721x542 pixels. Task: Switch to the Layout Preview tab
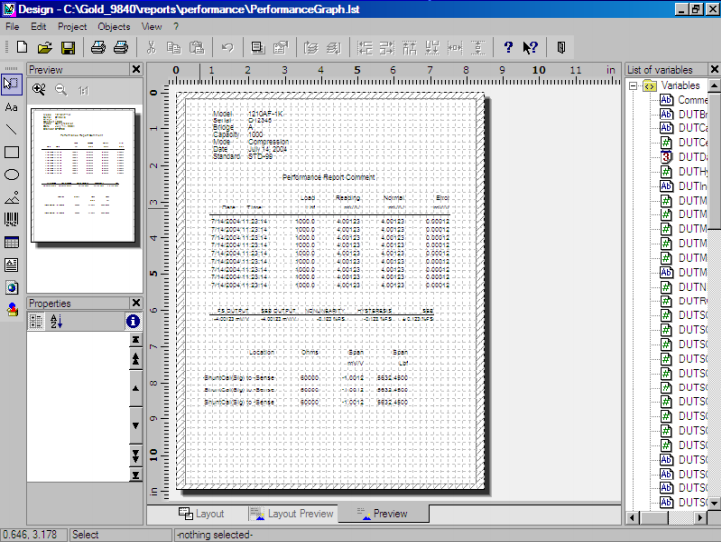tap(291, 513)
